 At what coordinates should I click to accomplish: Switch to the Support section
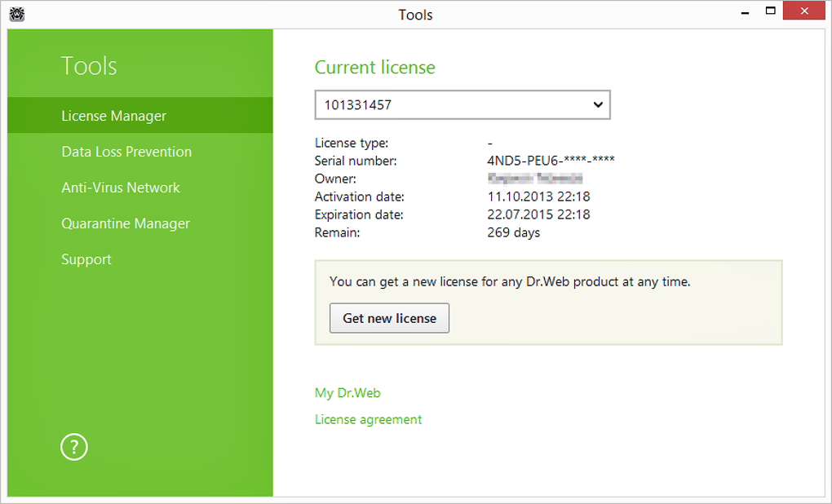coord(86,259)
